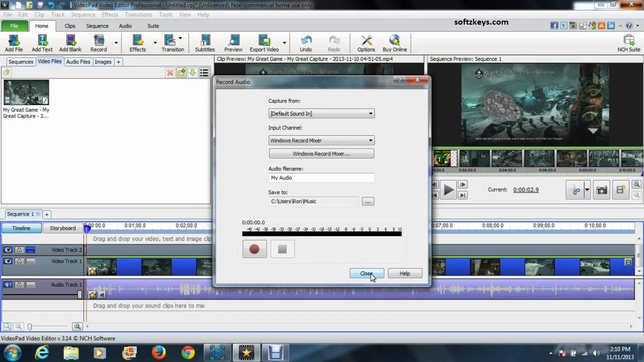
Task: Lock Audio Track 1 with padlock icon
Action: (19, 285)
